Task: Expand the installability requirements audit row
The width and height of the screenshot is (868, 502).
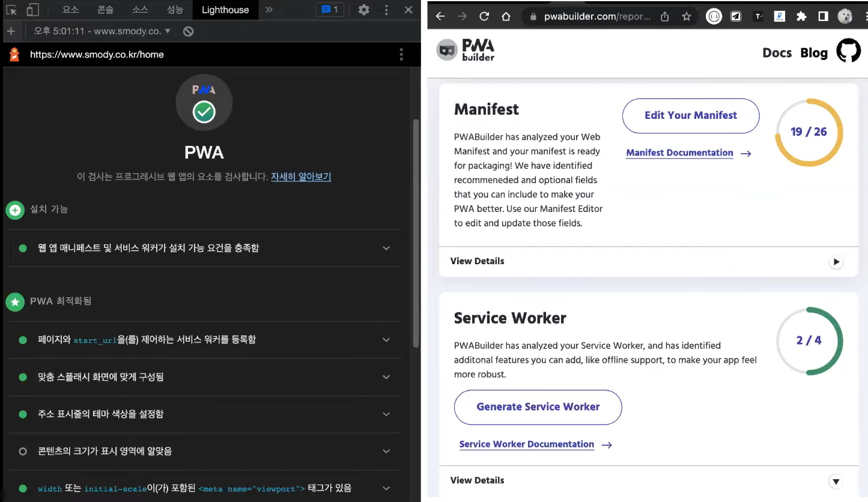Action: pyautogui.click(x=204, y=248)
